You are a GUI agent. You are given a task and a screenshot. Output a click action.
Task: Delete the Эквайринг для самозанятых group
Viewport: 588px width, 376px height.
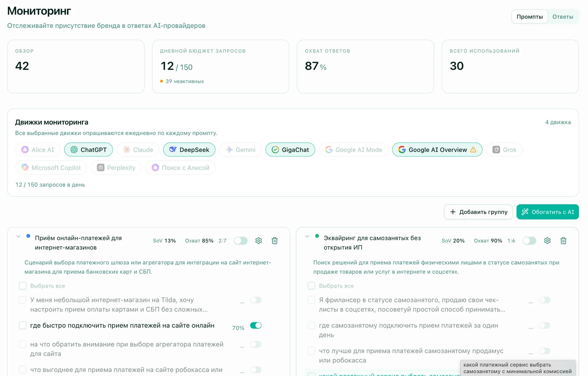(x=563, y=241)
